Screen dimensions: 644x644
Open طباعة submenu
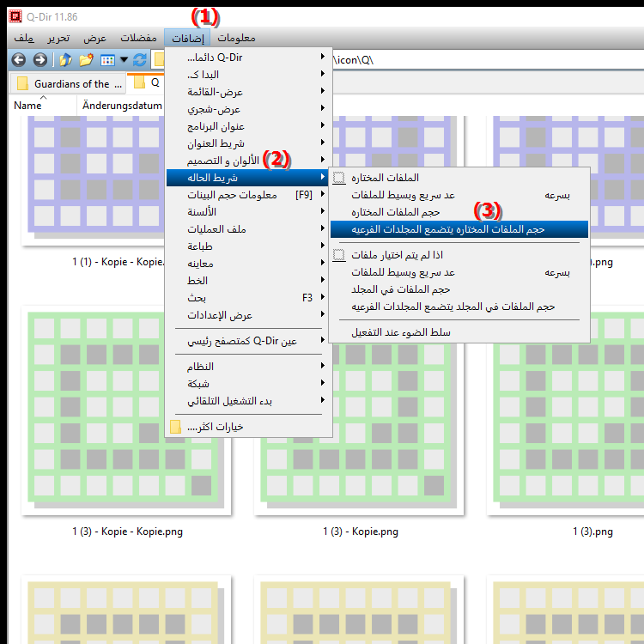(x=248, y=246)
